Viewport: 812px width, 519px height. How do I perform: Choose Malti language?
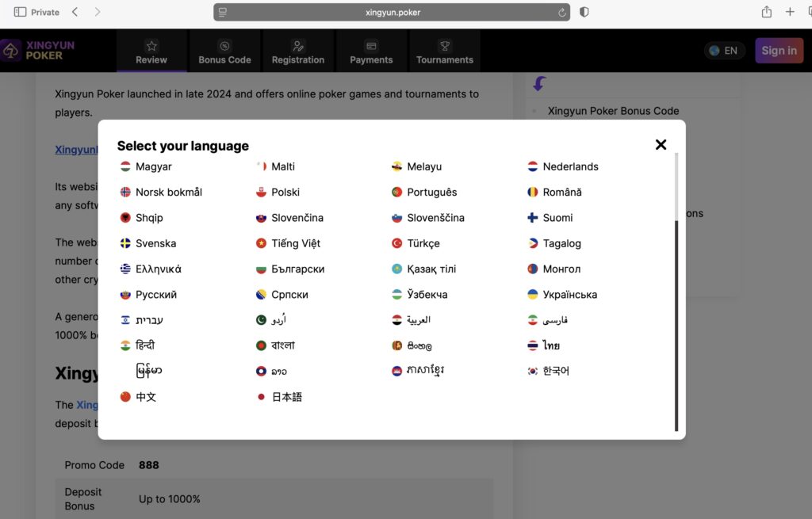[x=283, y=166]
